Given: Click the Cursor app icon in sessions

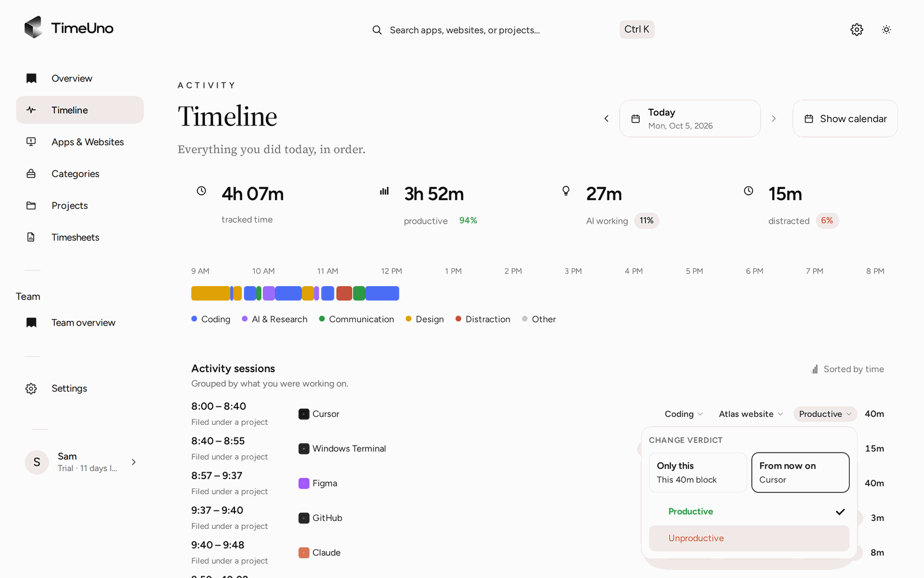Looking at the screenshot, I should coord(304,414).
